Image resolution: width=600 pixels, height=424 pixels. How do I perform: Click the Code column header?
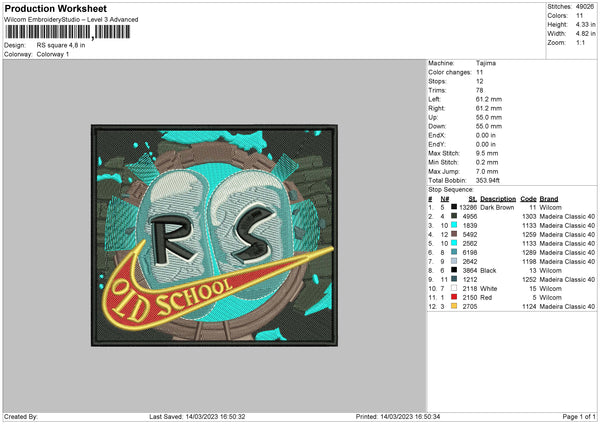coord(528,199)
